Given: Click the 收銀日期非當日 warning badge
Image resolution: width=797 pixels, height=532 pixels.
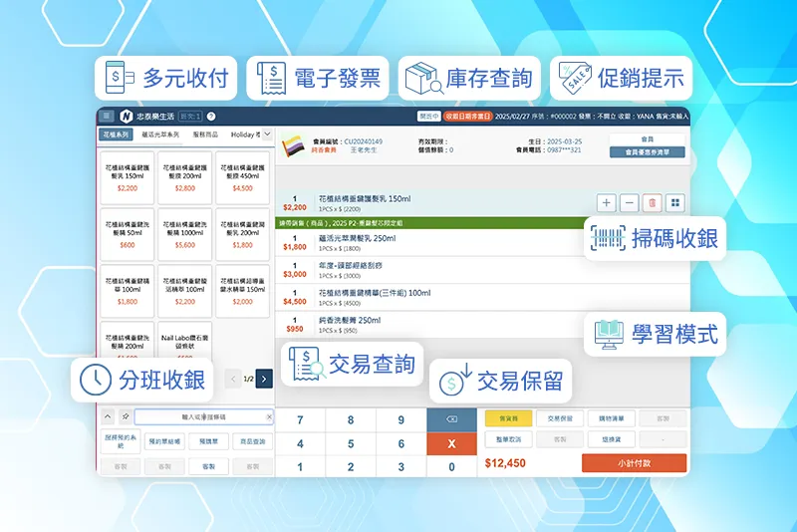Looking at the screenshot, I should (467, 117).
